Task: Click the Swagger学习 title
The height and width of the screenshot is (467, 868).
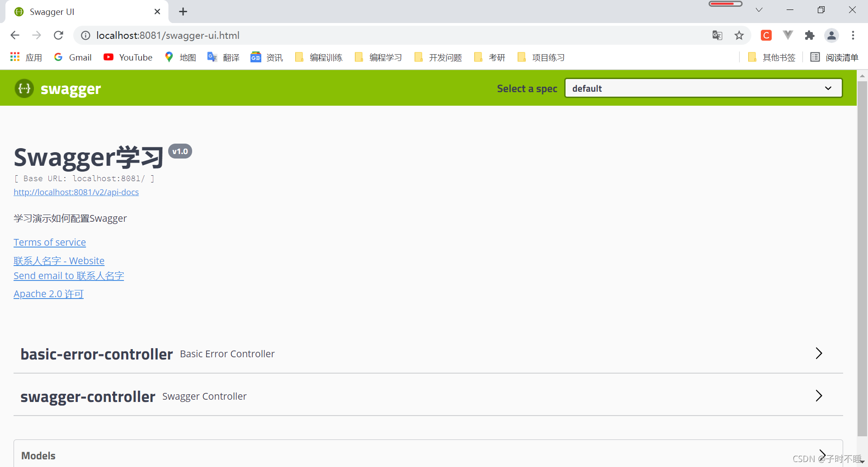Action: pos(89,157)
